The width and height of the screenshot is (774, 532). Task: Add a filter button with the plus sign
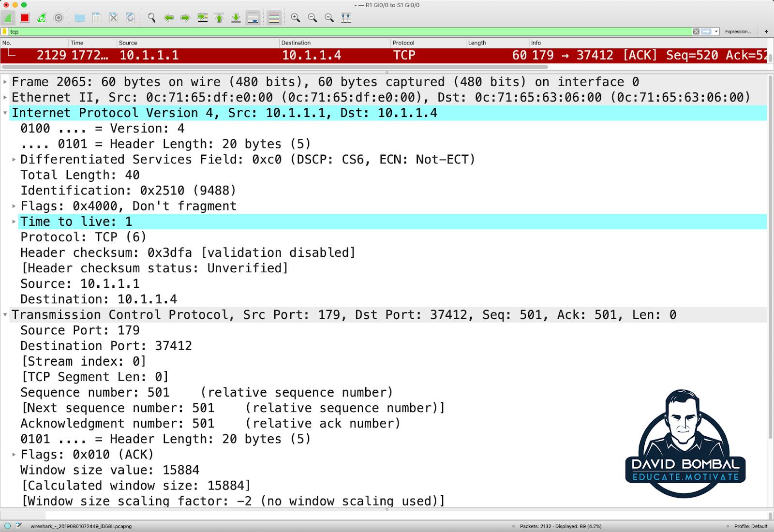pyautogui.click(x=766, y=31)
